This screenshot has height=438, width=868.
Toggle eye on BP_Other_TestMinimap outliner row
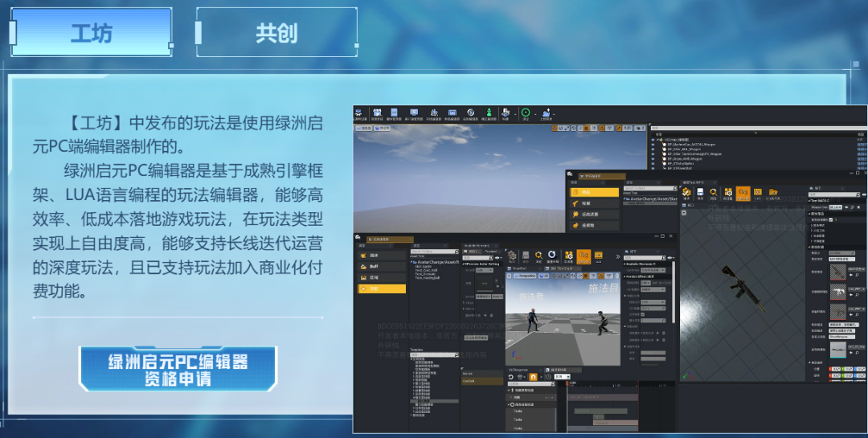point(653,154)
